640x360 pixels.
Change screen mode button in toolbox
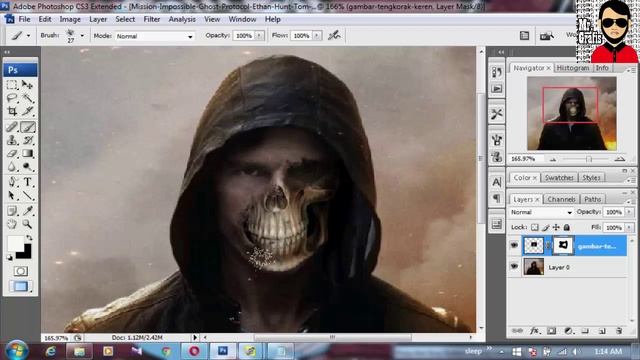20,286
